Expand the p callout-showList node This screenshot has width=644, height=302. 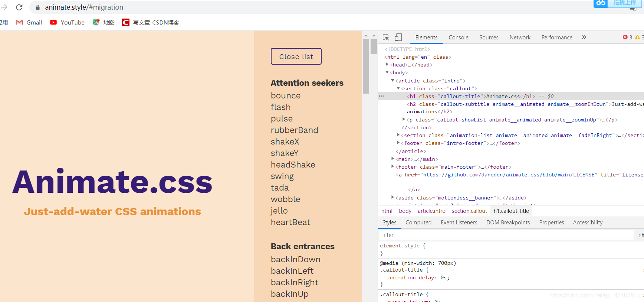(x=404, y=120)
